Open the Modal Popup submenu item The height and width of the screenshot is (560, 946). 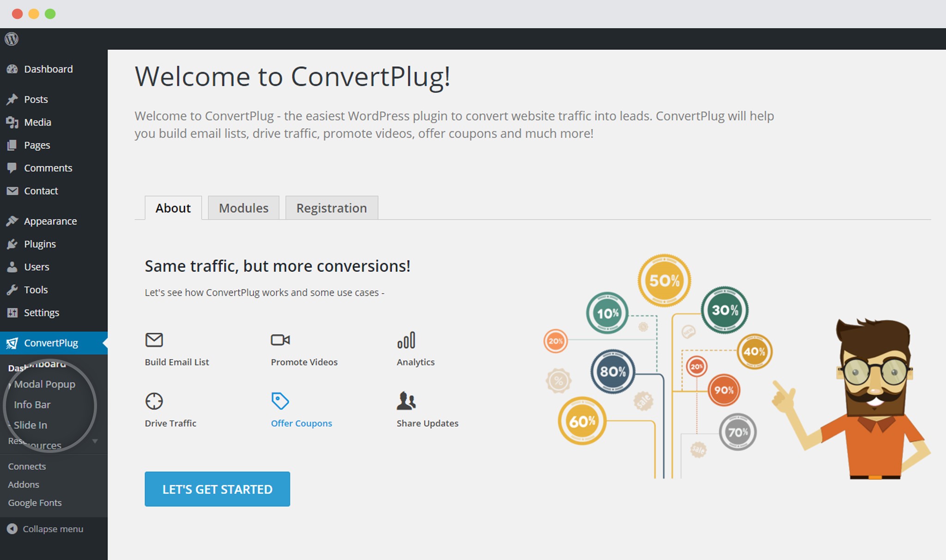point(44,385)
